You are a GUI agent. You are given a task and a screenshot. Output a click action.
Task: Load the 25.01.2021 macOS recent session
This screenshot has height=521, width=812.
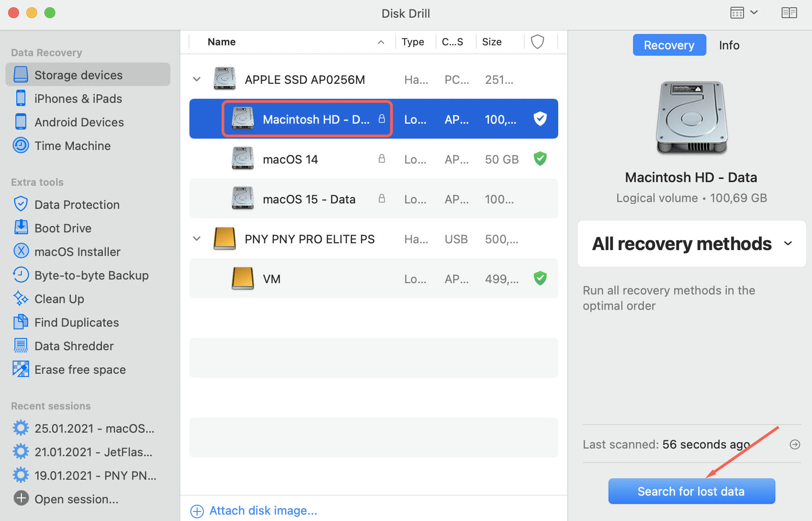point(94,428)
